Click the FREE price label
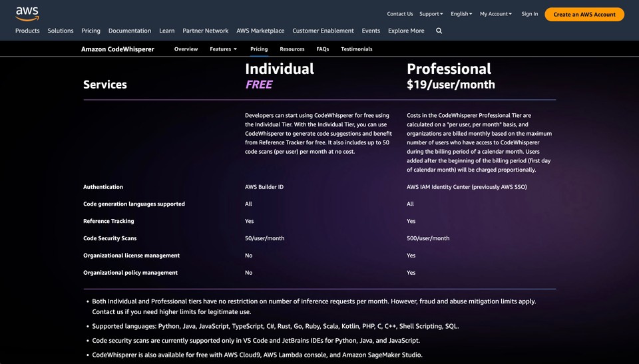The image size is (639, 364). [259, 85]
